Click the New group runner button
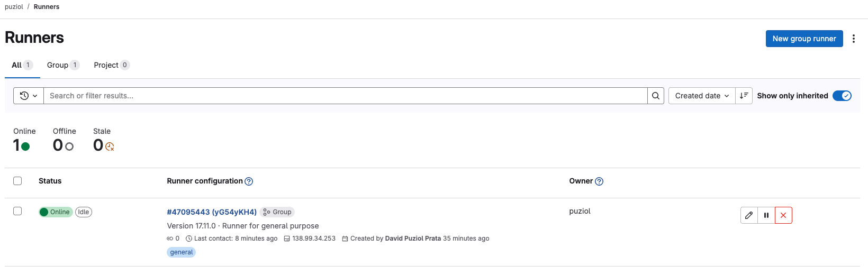 804,39
